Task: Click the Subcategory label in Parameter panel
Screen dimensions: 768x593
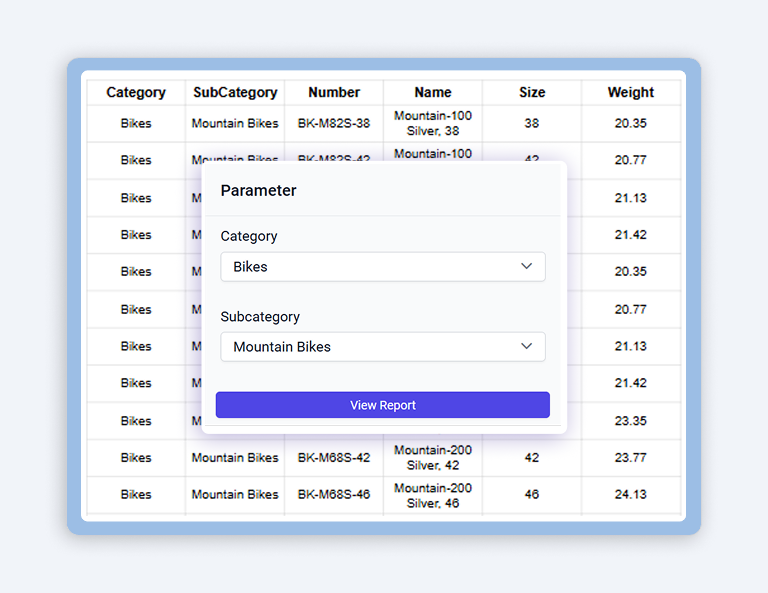Action: coord(260,317)
